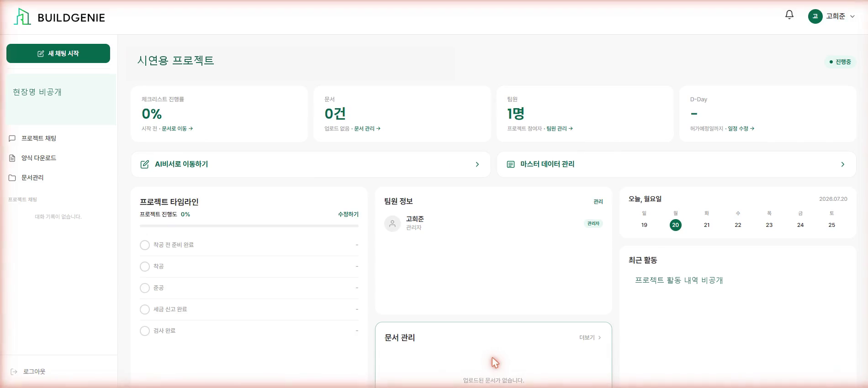Select calendar date 24

coord(800,225)
